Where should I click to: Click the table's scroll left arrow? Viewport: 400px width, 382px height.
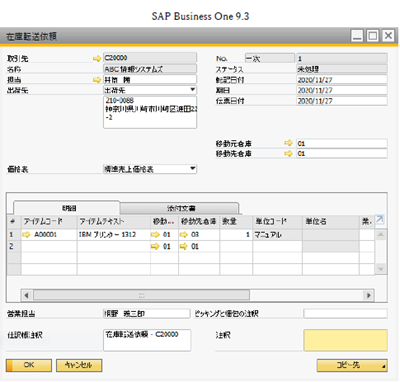pos(26,295)
